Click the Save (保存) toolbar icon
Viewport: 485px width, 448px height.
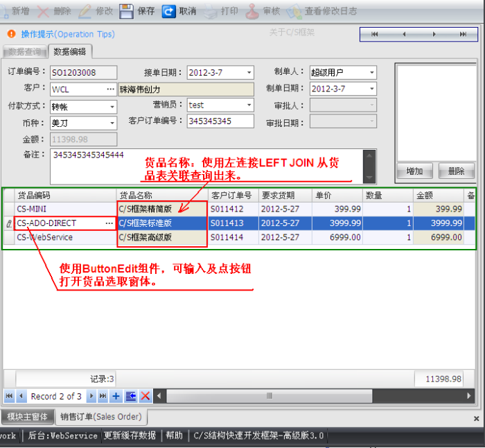pyautogui.click(x=127, y=11)
